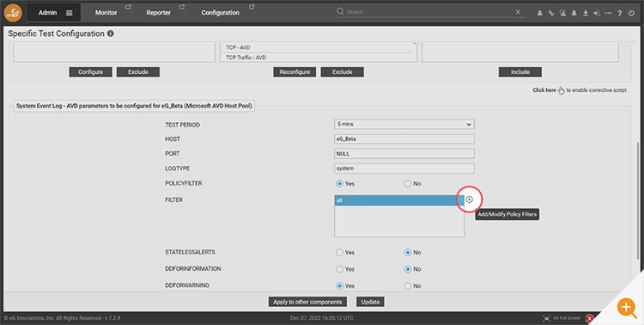Image resolution: width=644 pixels, height=325 pixels.
Task: Click Exclude button next to Reconfigure
Action: pos(342,71)
